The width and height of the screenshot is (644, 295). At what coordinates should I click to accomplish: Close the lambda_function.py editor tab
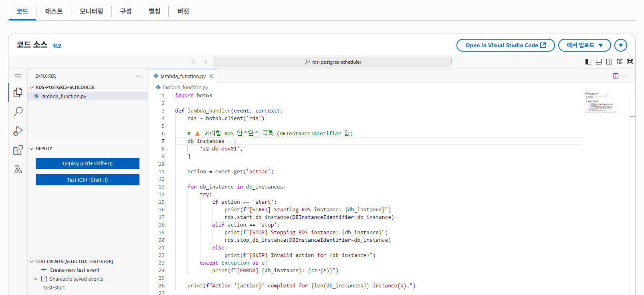click(x=211, y=76)
